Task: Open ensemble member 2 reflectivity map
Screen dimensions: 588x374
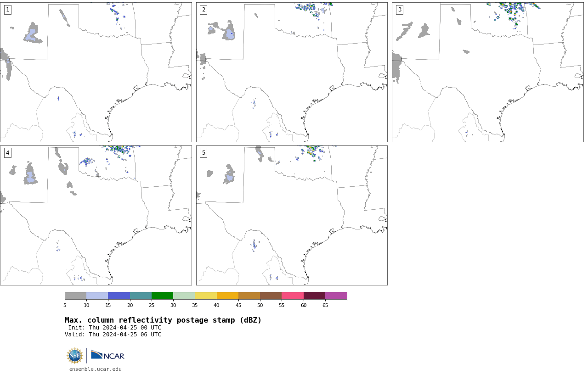Action: 292,72
